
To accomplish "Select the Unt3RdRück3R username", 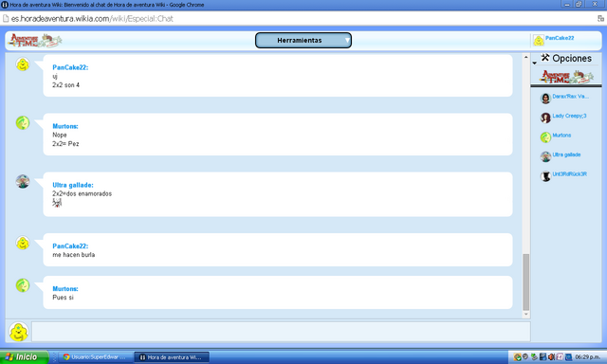I will pos(569,174).
